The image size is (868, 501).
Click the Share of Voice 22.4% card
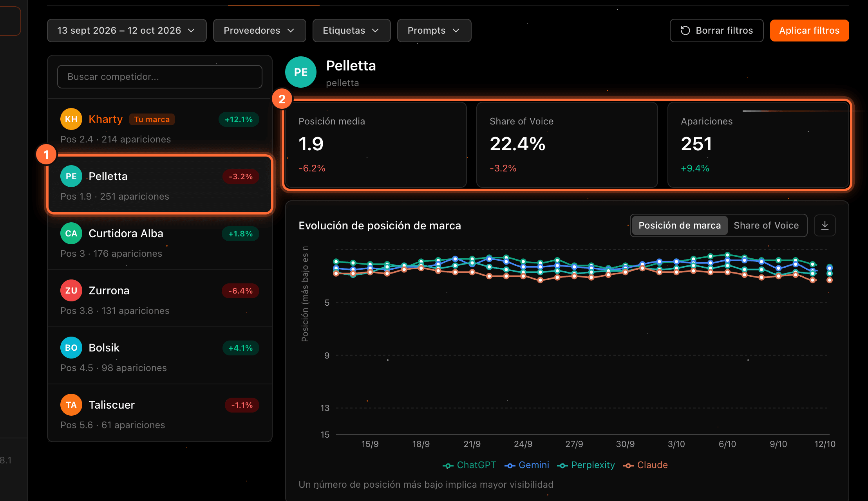pyautogui.click(x=567, y=145)
